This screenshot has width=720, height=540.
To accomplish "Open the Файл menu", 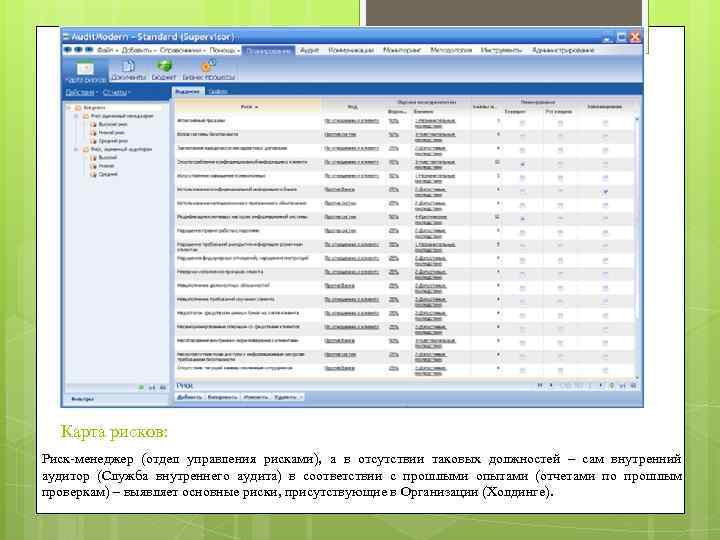I will [107, 50].
